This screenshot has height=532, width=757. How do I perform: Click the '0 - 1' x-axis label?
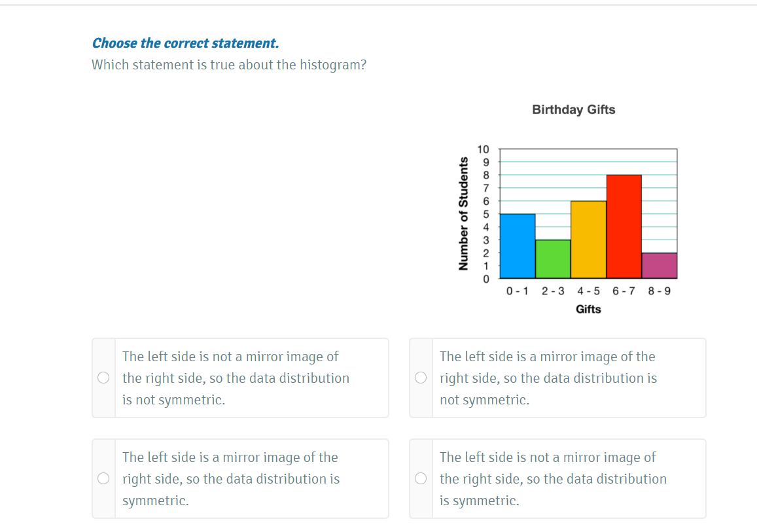coord(517,291)
